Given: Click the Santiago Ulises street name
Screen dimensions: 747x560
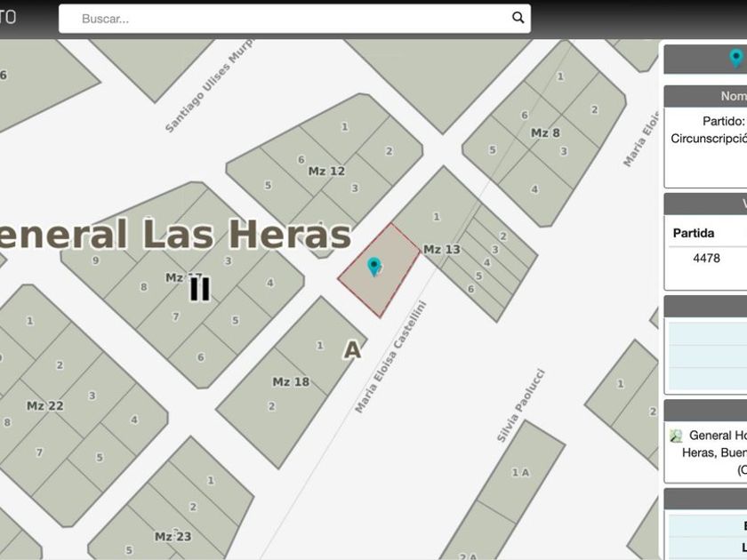Looking at the screenshot, I should [x=209, y=85].
